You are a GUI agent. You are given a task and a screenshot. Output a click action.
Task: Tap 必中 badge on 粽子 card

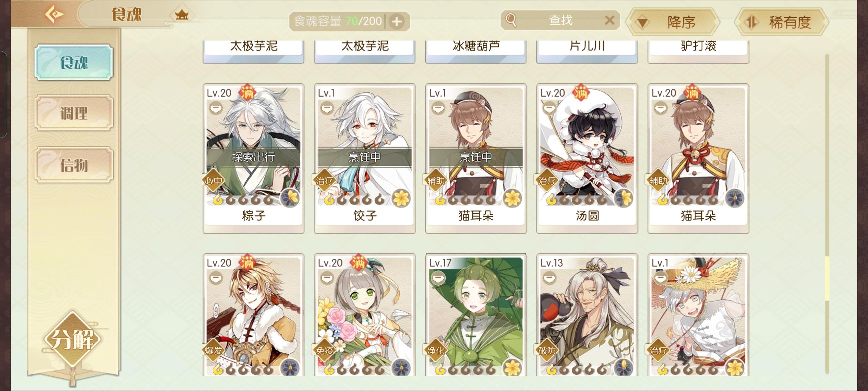coord(213,180)
